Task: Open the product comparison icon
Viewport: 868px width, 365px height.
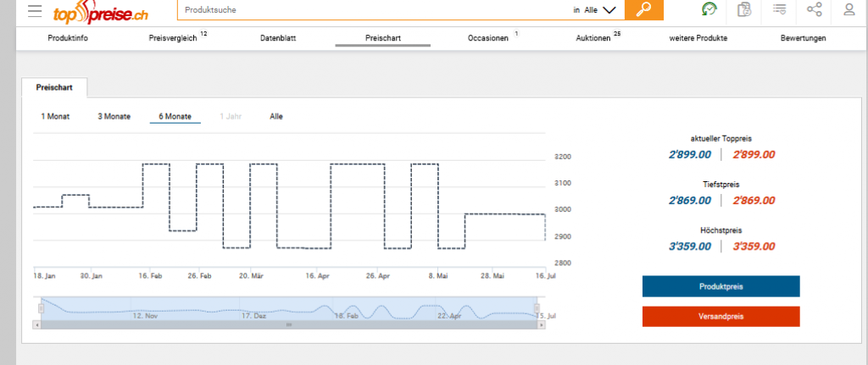Action: [x=744, y=10]
